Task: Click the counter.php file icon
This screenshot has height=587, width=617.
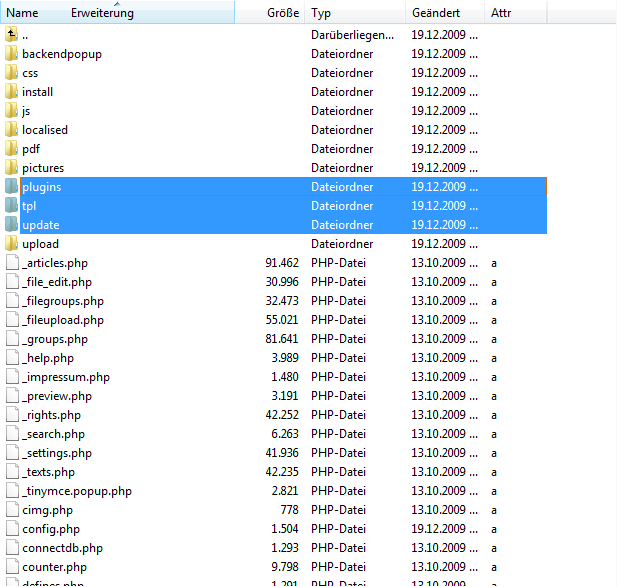Action: pyautogui.click(x=12, y=567)
